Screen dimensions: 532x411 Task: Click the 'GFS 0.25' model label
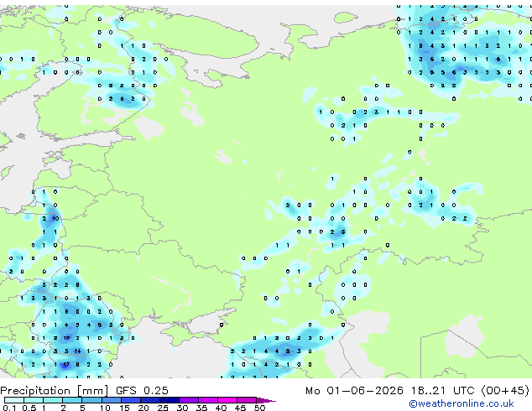[x=142, y=391]
